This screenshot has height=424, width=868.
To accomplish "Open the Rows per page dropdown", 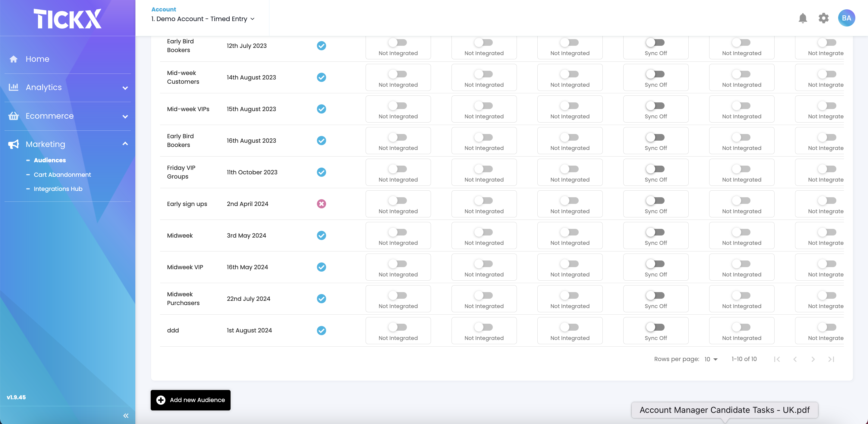I will tap(711, 359).
